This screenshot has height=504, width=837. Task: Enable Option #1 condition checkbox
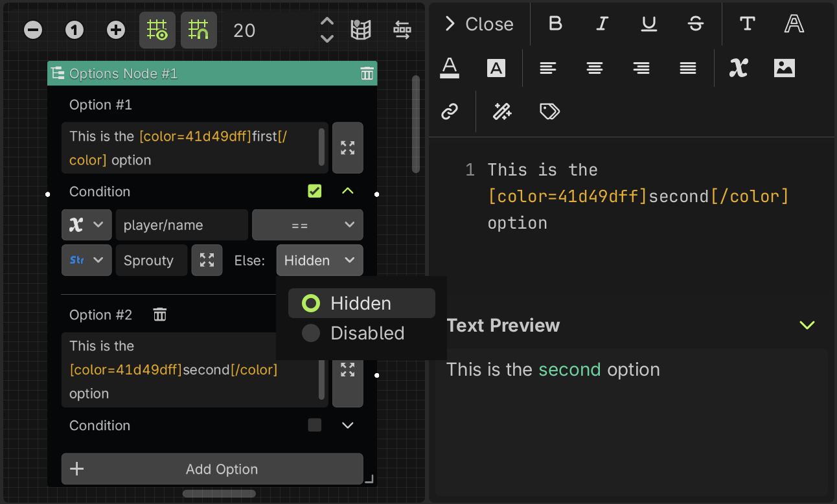click(x=315, y=191)
